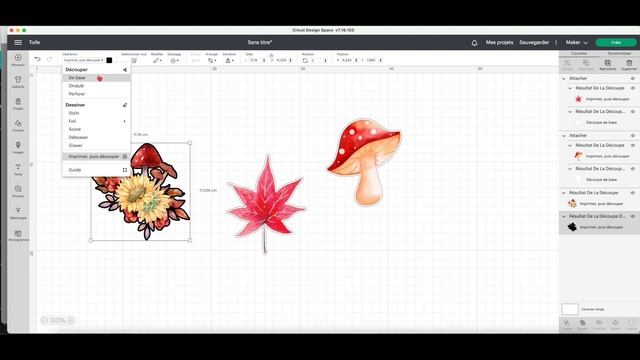640x360 pixels.
Task: Click the rotation value field
Action: (x=316, y=60)
